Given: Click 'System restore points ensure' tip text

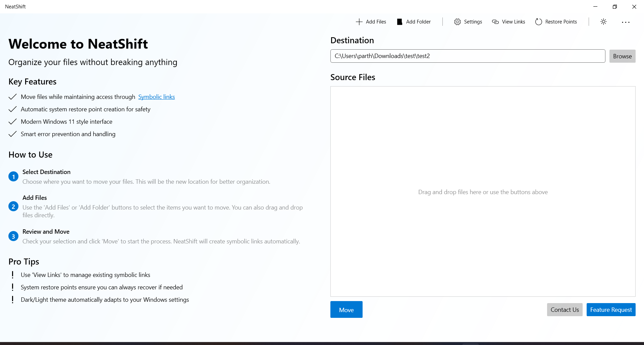Looking at the screenshot, I should pyautogui.click(x=102, y=287).
